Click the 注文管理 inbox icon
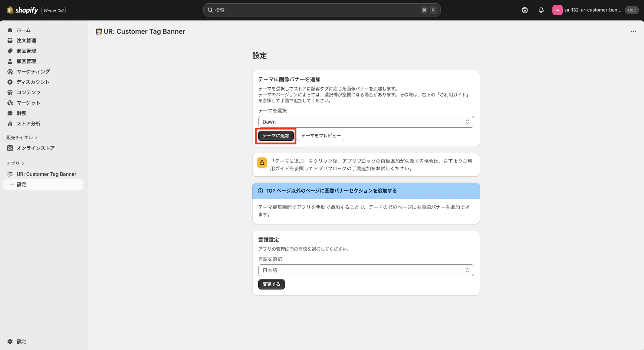The image size is (644, 350). (10, 40)
